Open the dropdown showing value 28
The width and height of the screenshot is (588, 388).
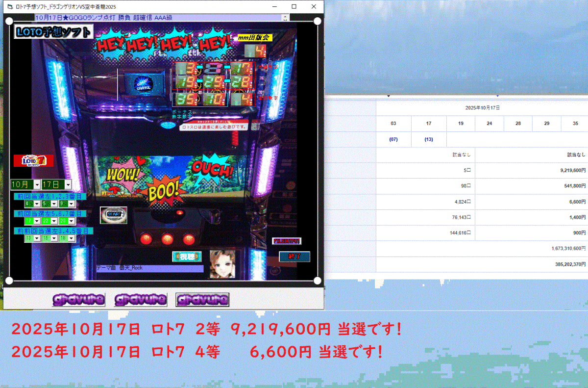(x=71, y=221)
